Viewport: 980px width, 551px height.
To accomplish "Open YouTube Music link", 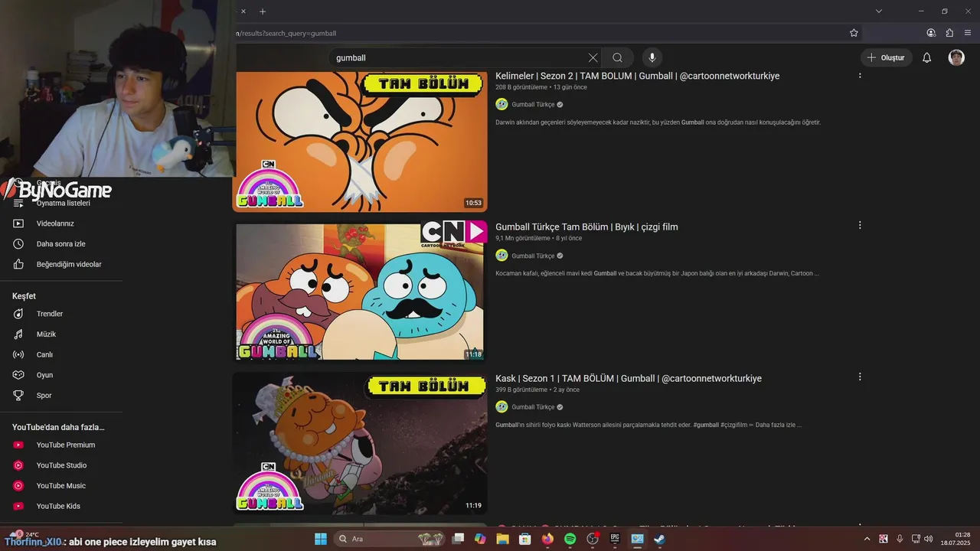I will (61, 485).
